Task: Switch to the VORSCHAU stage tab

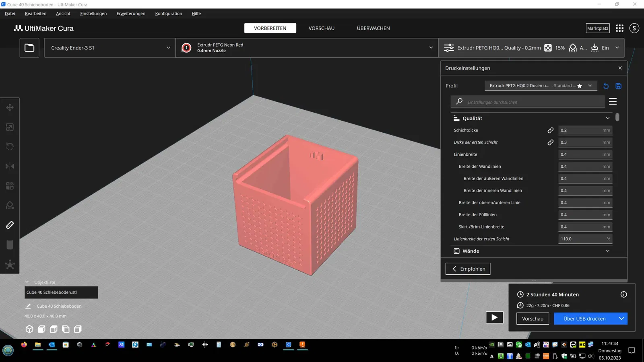Action: (322, 28)
